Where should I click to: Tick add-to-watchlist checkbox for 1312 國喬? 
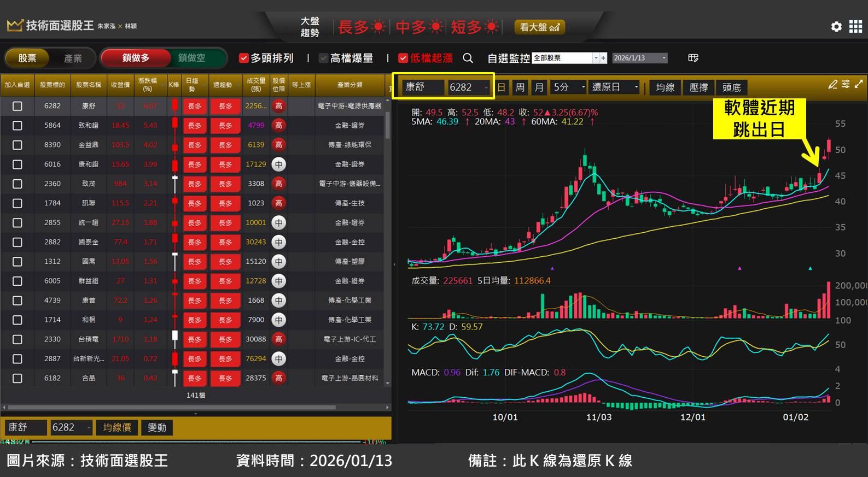(18, 262)
